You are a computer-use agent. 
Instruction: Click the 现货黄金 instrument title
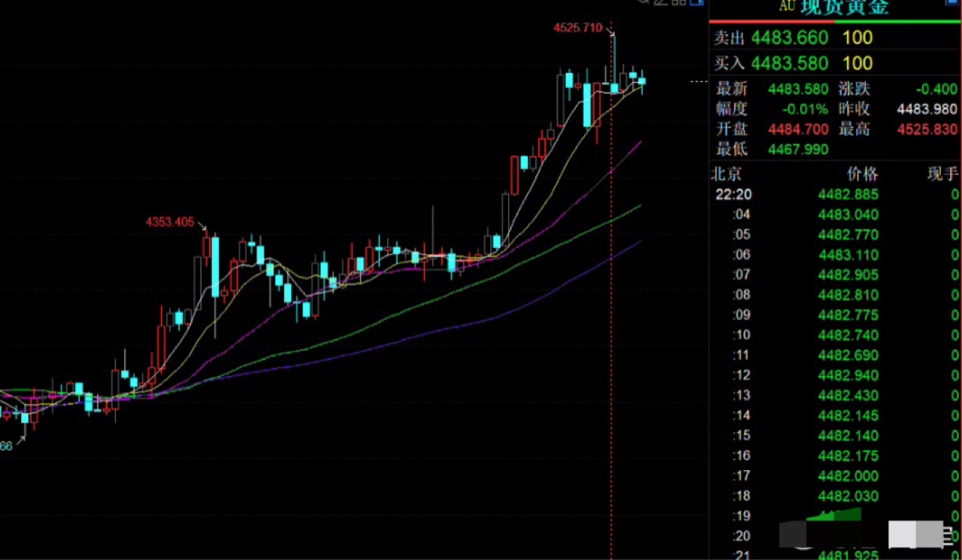(x=845, y=6)
